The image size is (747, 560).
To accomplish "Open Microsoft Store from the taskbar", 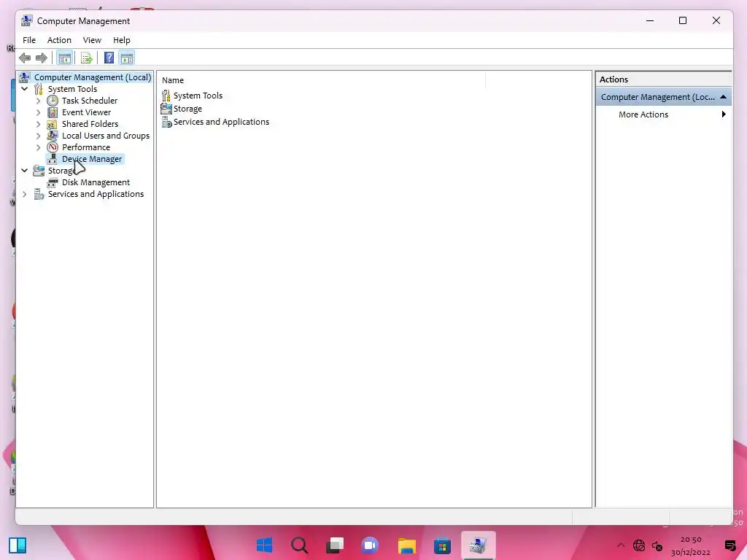I will pos(442,545).
